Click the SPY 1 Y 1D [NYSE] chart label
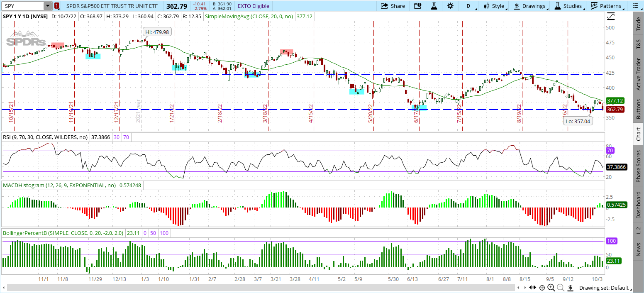644x293 pixels. 26,16
